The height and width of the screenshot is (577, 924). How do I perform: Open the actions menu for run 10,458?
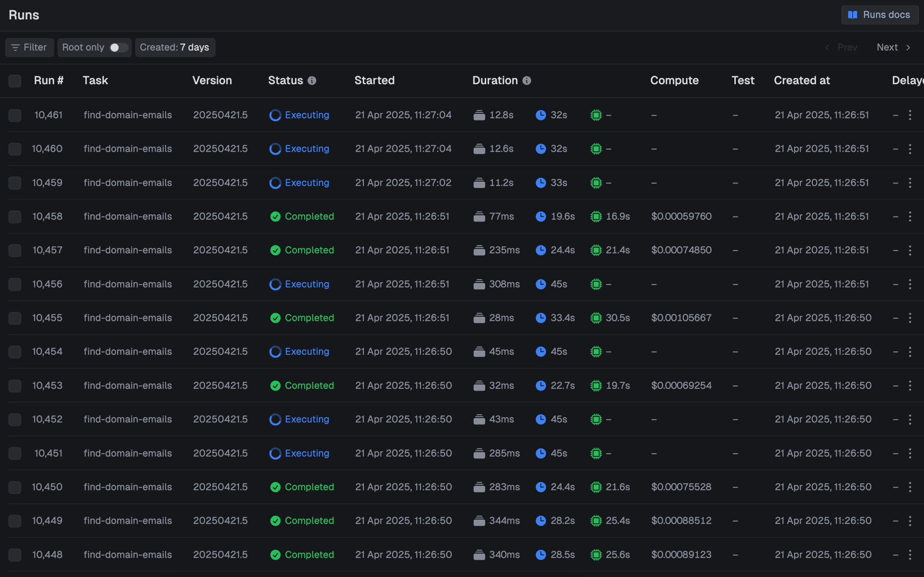coord(910,216)
